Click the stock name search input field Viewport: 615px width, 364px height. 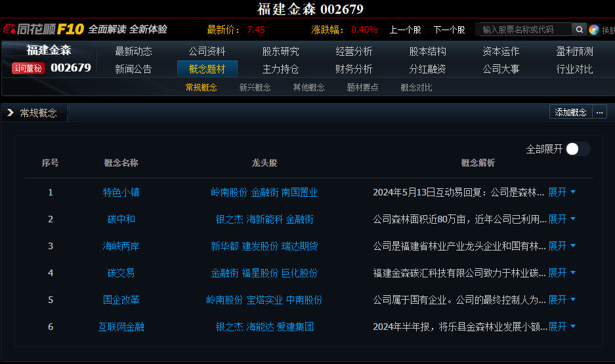(x=526, y=30)
